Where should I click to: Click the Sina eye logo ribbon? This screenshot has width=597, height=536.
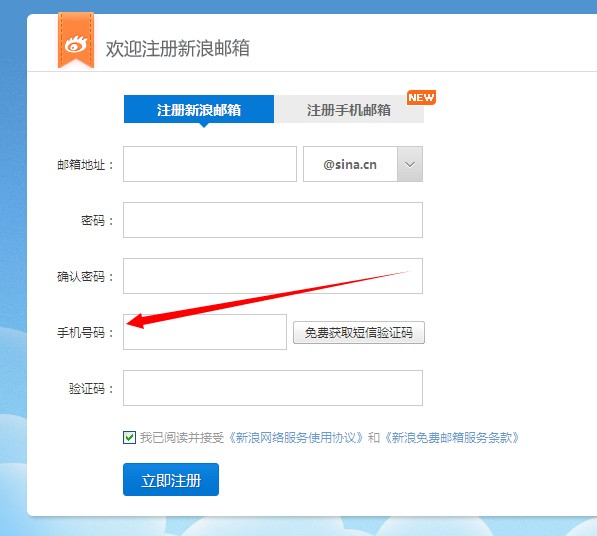76,40
